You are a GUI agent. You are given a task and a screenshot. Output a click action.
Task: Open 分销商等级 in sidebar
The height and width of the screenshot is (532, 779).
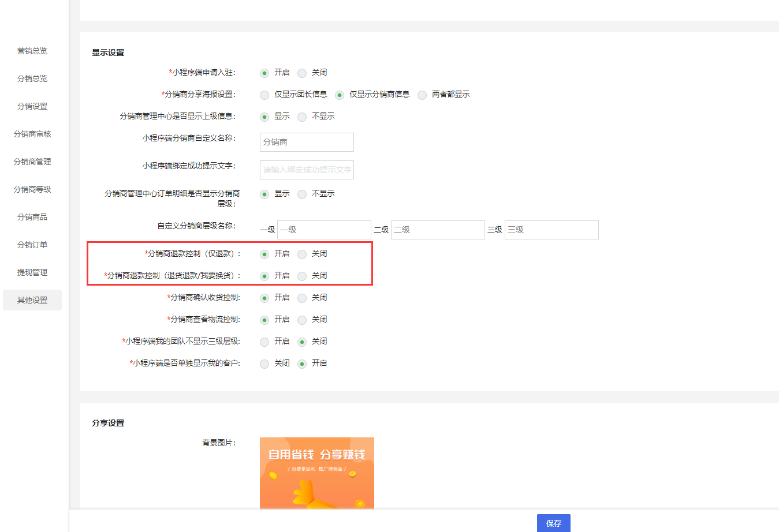32,189
